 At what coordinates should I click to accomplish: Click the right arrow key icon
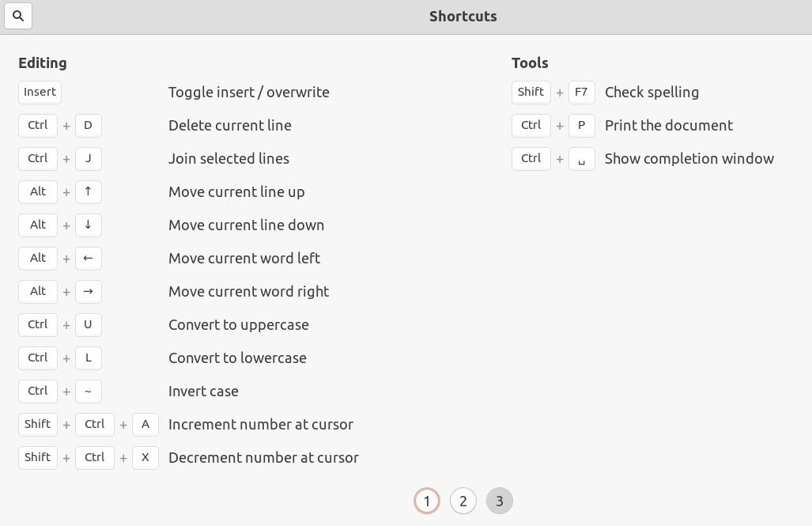[x=88, y=291]
